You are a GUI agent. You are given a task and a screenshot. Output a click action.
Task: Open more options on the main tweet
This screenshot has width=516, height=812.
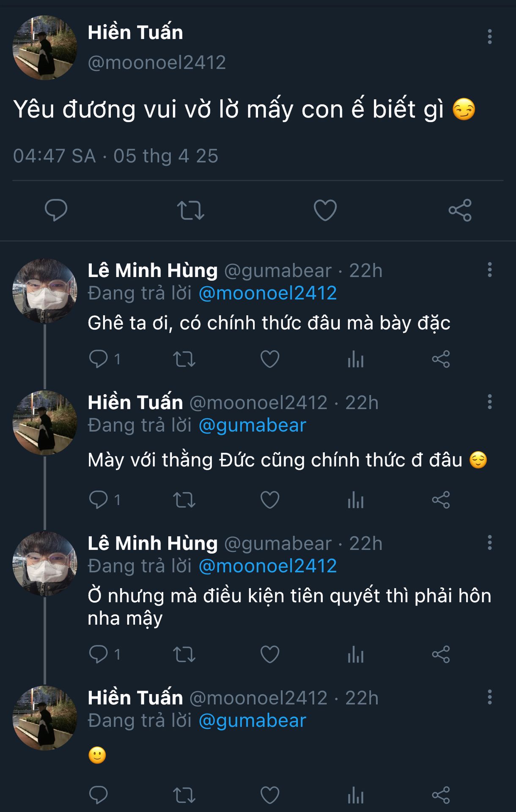490,37
